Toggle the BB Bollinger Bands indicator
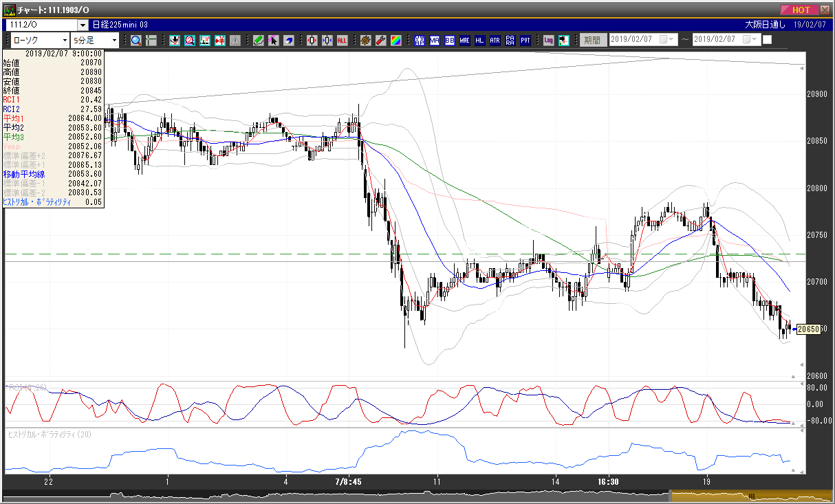This screenshot has height=504, width=835. [x=449, y=40]
